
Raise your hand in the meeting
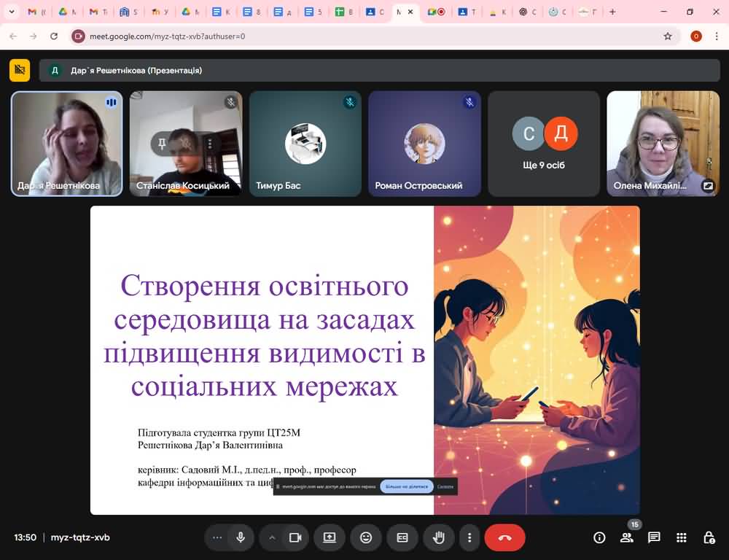[x=439, y=537]
